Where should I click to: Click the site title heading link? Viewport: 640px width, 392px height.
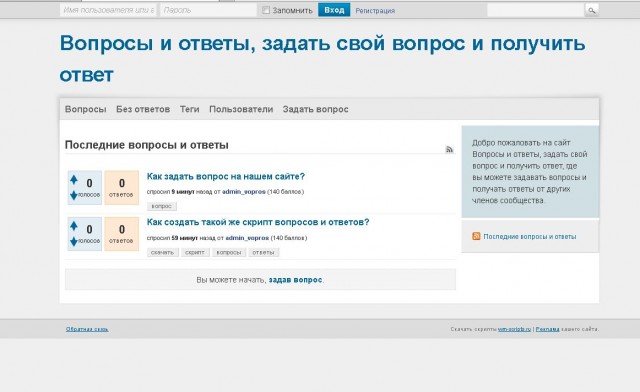tap(322, 58)
